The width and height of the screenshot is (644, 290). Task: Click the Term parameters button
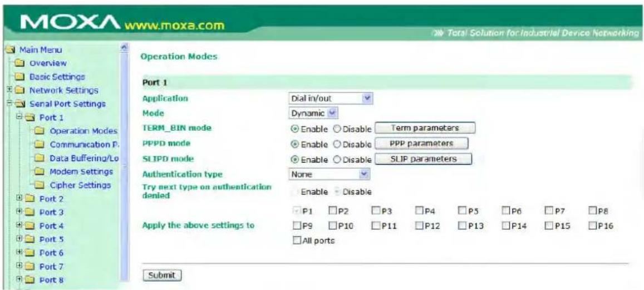coord(425,128)
